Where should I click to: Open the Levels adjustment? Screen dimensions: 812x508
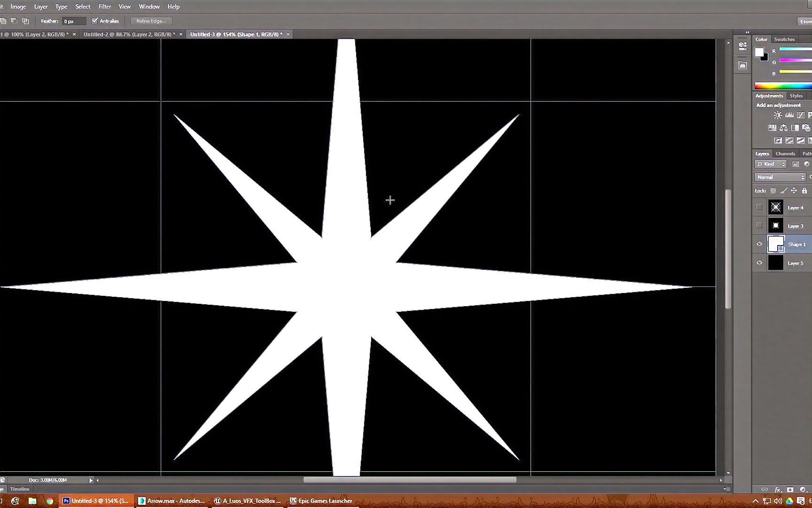[789, 115]
